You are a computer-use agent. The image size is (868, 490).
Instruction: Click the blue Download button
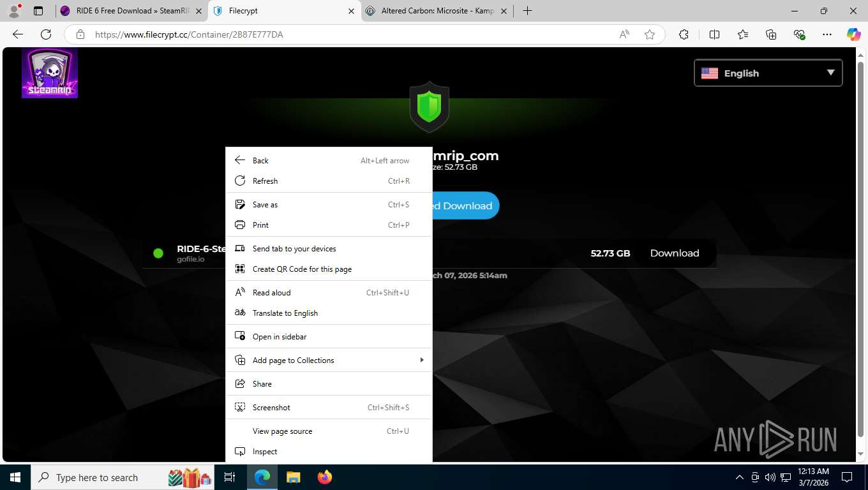(466, 205)
